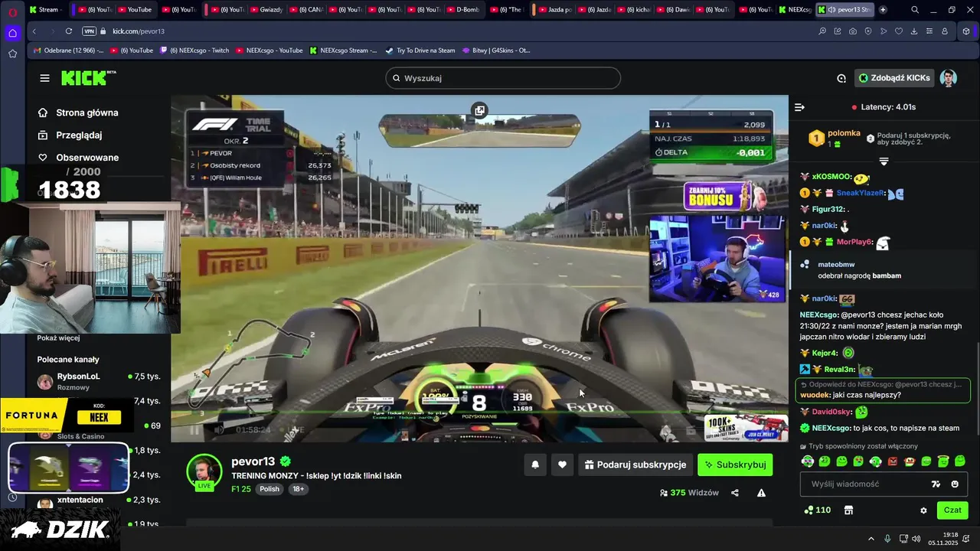Open browser downloads icon
Screen dimensions: 980x551
(x=914, y=31)
